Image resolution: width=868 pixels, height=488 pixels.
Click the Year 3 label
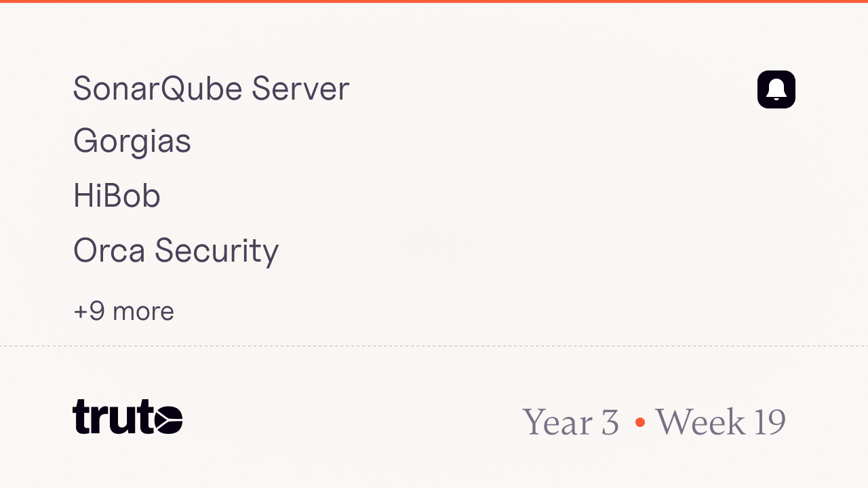pos(570,422)
